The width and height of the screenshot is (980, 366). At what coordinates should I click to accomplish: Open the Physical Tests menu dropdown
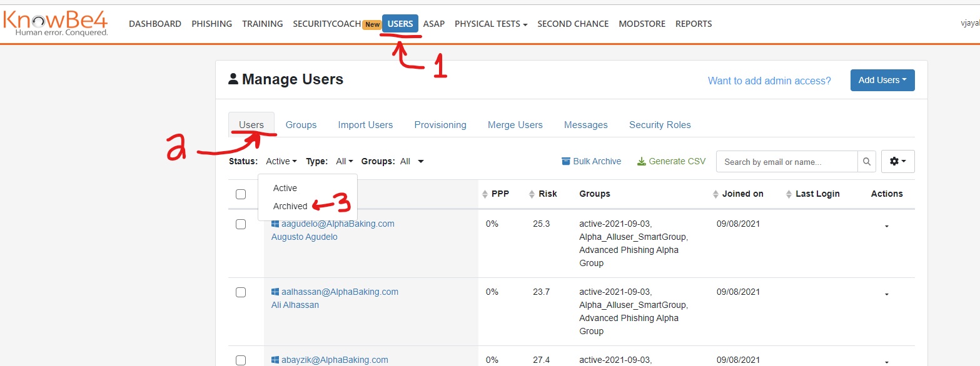pyautogui.click(x=491, y=24)
